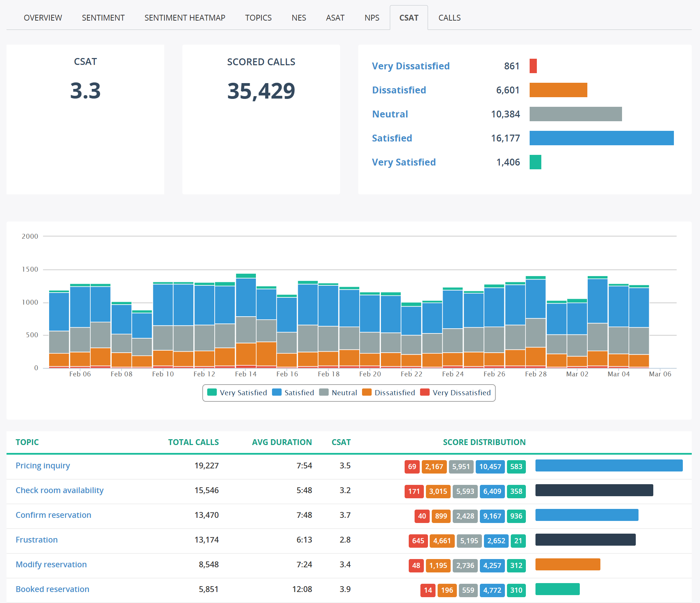Image resolution: width=700 pixels, height=603 pixels.
Task: Select the Very Dissatisfied score category link
Action: pos(410,66)
